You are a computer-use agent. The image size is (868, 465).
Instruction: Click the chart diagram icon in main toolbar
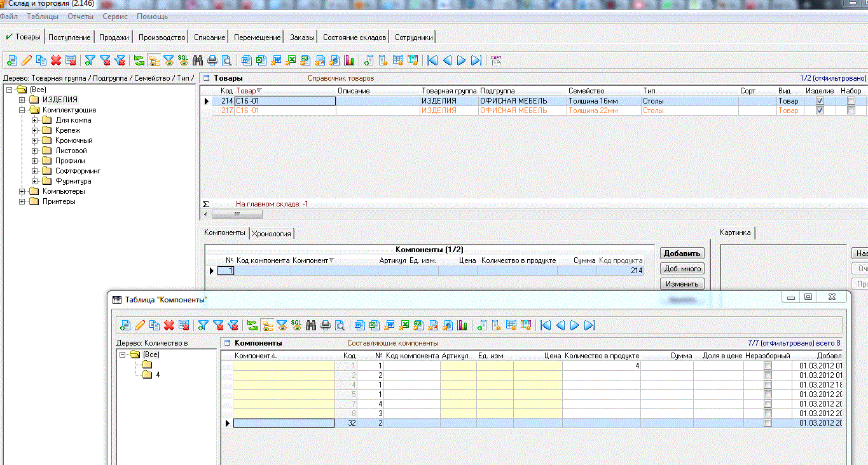point(348,61)
